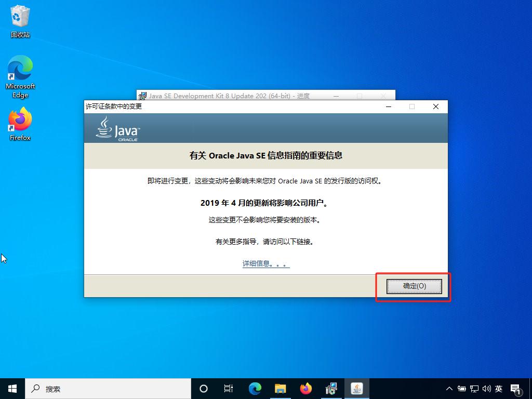Screen dimensions: 532x399
Task: Click the heading 有关 Oracle Java SE 信息指南的重要信息
Action: [266, 155]
